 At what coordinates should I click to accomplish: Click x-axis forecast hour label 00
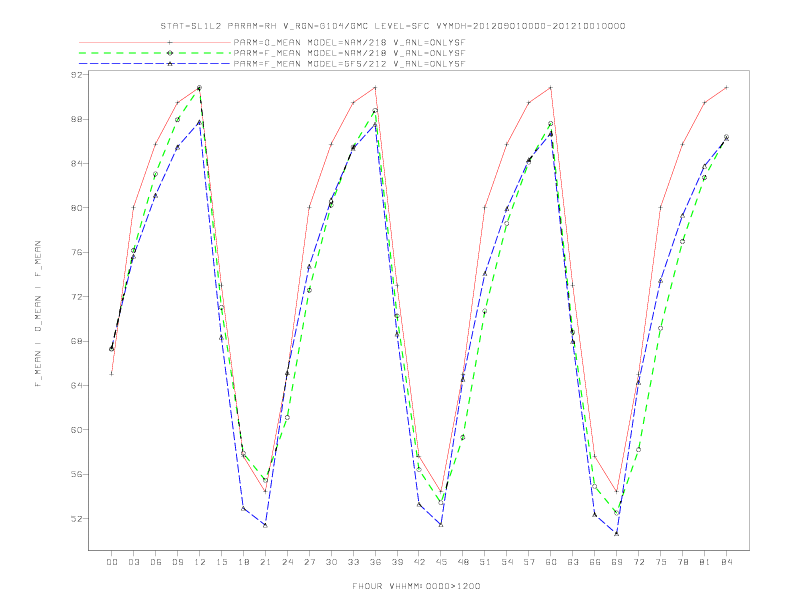click(112, 562)
